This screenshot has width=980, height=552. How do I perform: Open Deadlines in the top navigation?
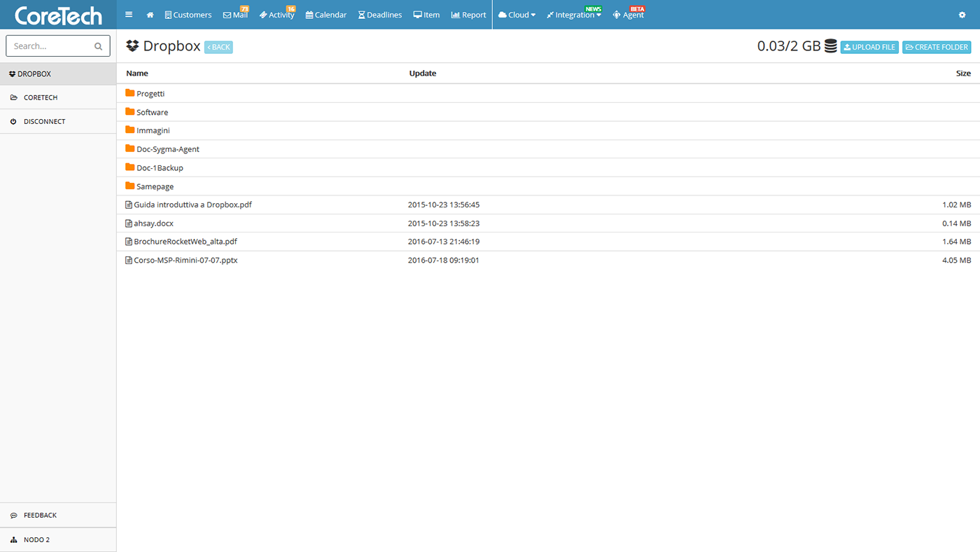click(380, 15)
